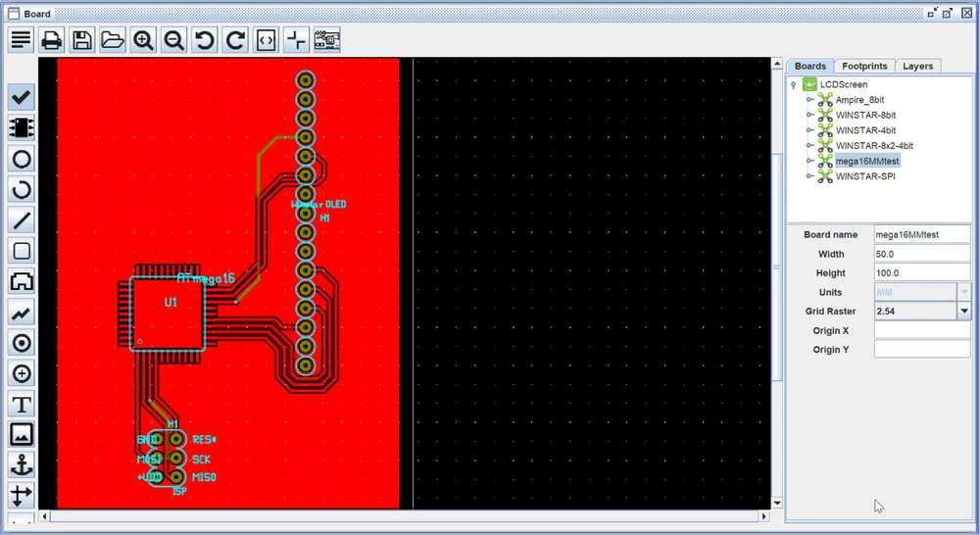Click the undo arrow icon
The width and height of the screenshot is (980, 535).
tap(205, 40)
